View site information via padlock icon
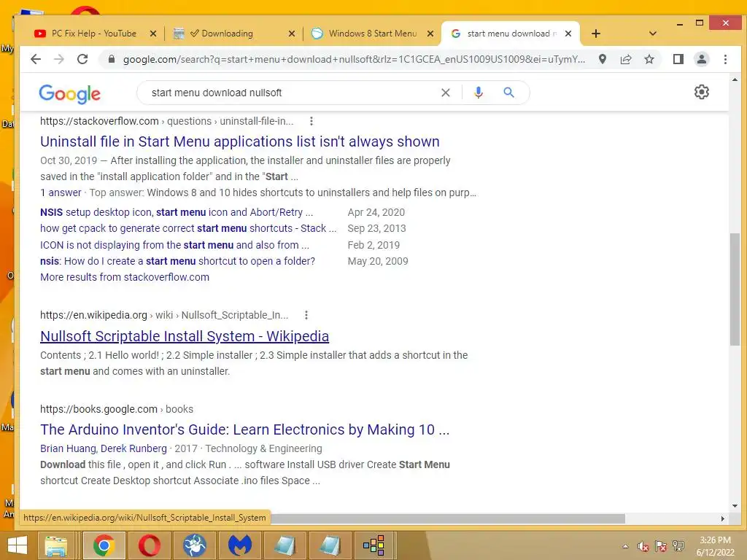The height and width of the screenshot is (560, 747). (x=112, y=59)
